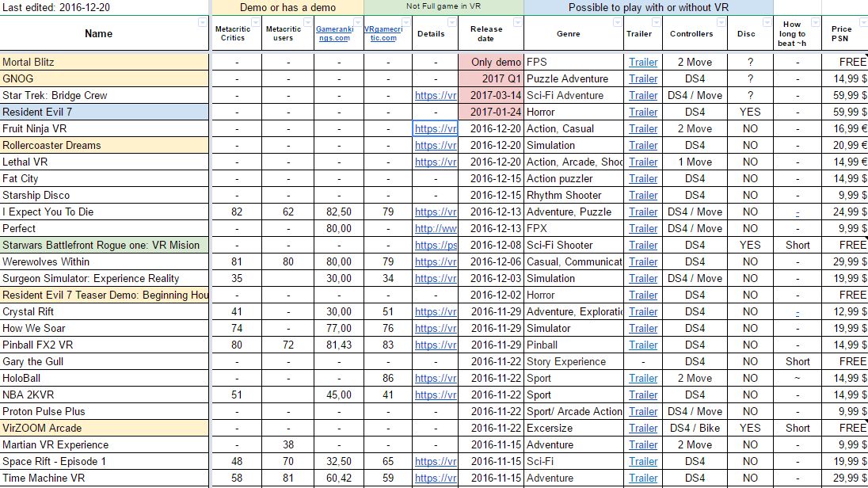Open filter dropdown for How long to beat column
868x488 pixels.
point(815,23)
